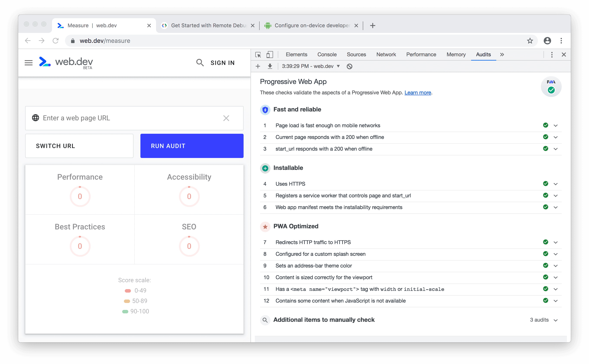589x364 pixels.
Task: Click the clear audit results icon
Action: [350, 66]
